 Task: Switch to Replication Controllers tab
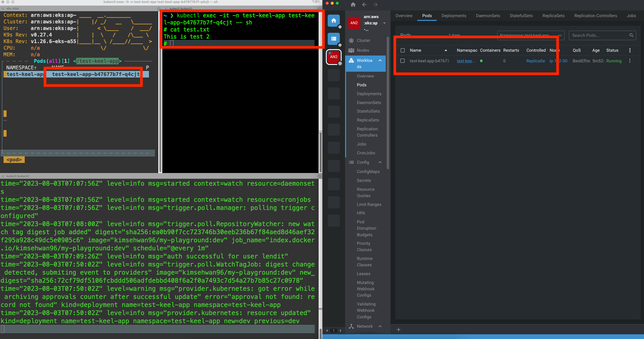(596, 16)
